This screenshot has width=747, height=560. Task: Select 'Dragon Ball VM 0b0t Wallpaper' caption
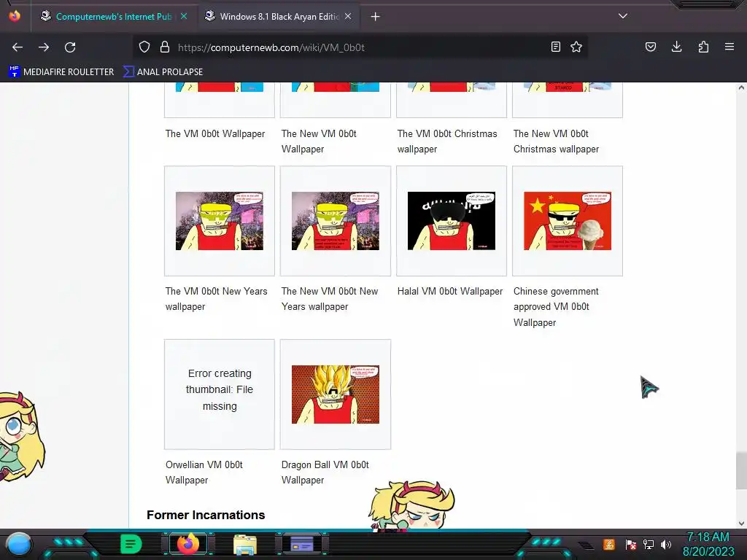point(325,472)
